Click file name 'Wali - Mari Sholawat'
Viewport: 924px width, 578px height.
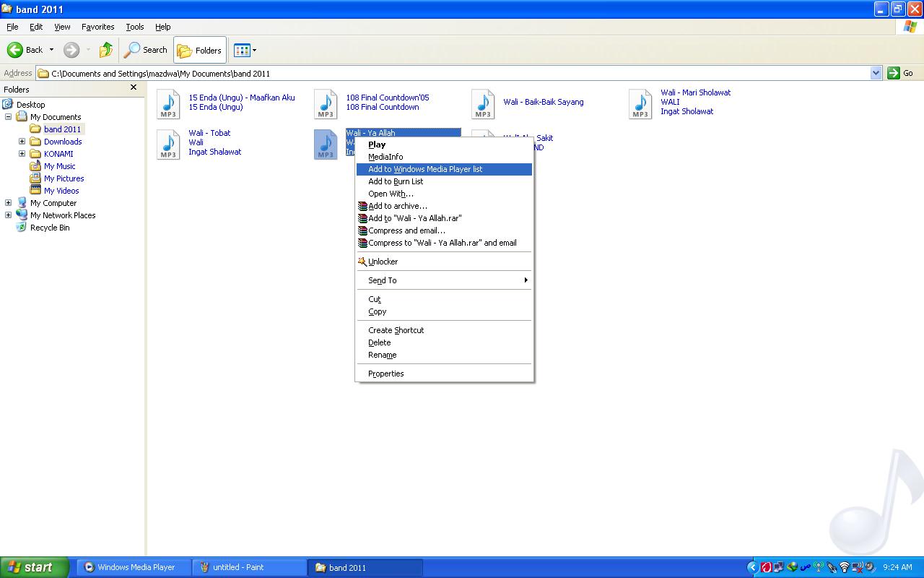click(696, 92)
